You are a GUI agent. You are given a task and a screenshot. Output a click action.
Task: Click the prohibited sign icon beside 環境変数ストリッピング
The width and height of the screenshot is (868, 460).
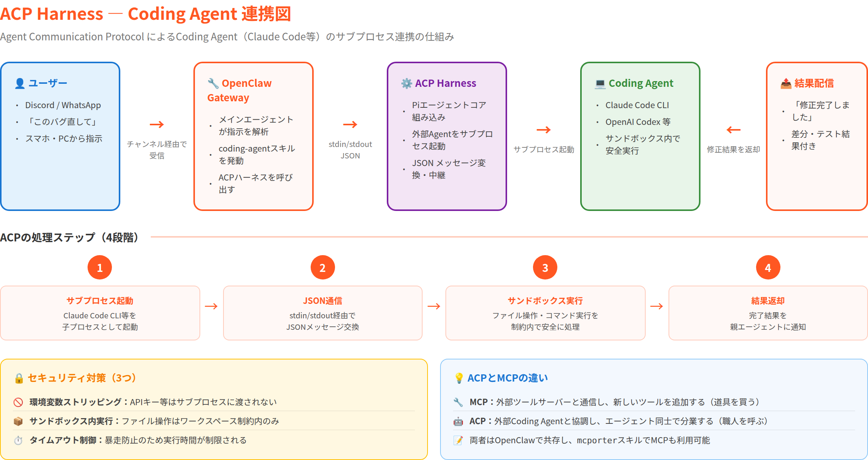pyautogui.click(x=18, y=402)
